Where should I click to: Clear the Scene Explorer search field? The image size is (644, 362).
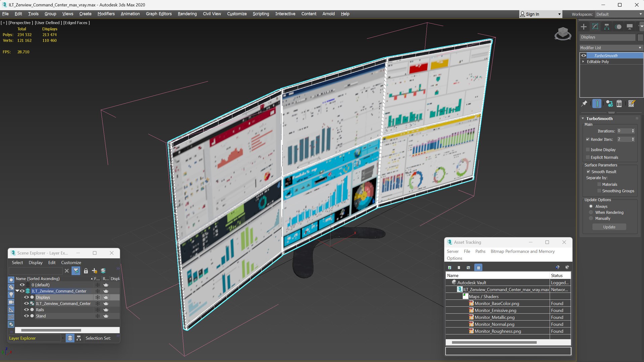coord(66,271)
